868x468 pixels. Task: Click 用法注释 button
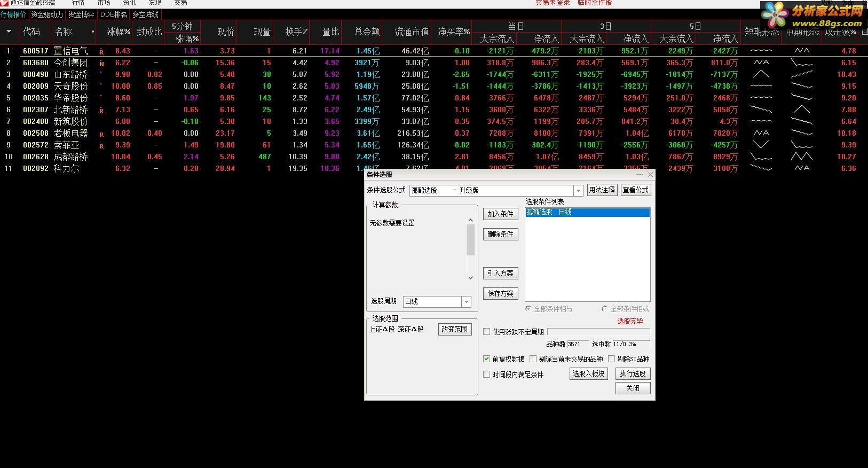[602, 190]
